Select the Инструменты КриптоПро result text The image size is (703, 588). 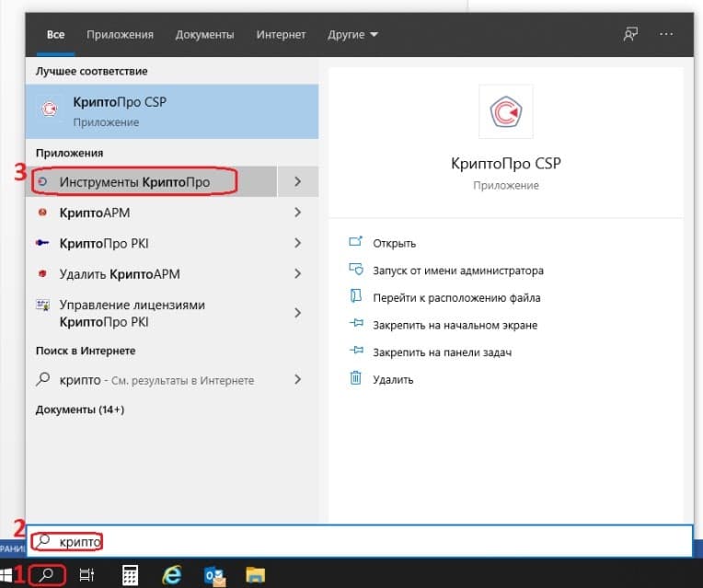(134, 181)
